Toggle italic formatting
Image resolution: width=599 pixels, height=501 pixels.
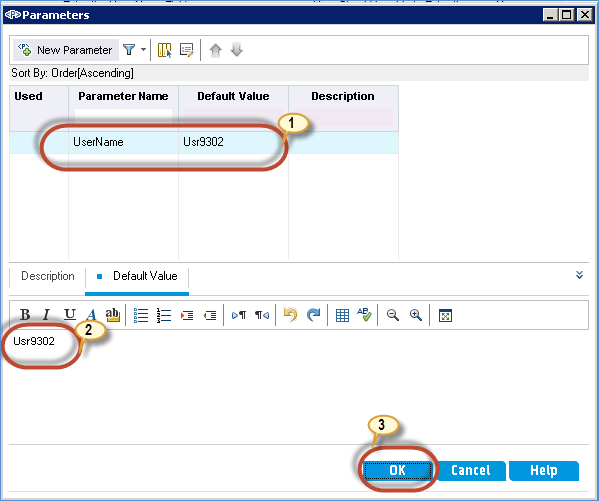click(47, 315)
